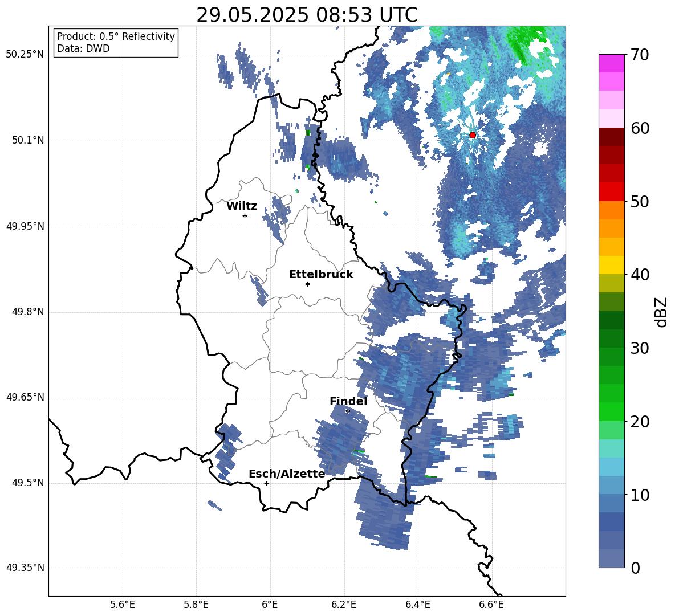This screenshot has height=616, width=675.
Task: Click the 49.5°N latitude label
Action: (x=27, y=483)
